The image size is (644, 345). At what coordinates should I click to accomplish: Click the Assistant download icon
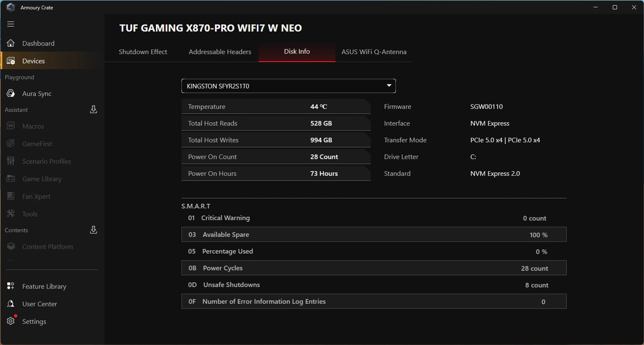(x=94, y=110)
